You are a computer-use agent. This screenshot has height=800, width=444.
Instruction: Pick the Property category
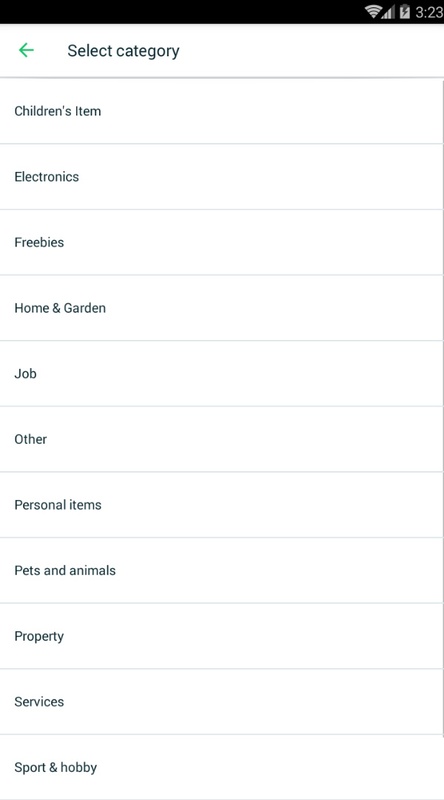coord(221,636)
